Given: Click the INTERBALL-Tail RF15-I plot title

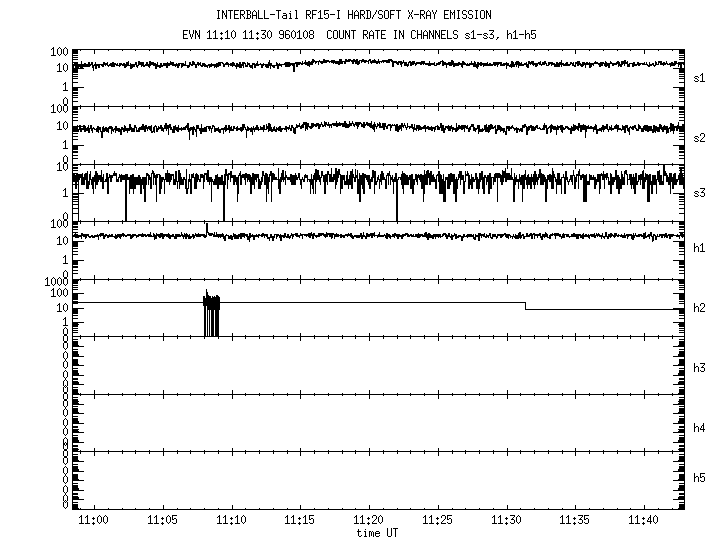Looking at the screenshot, I should tap(353, 15).
